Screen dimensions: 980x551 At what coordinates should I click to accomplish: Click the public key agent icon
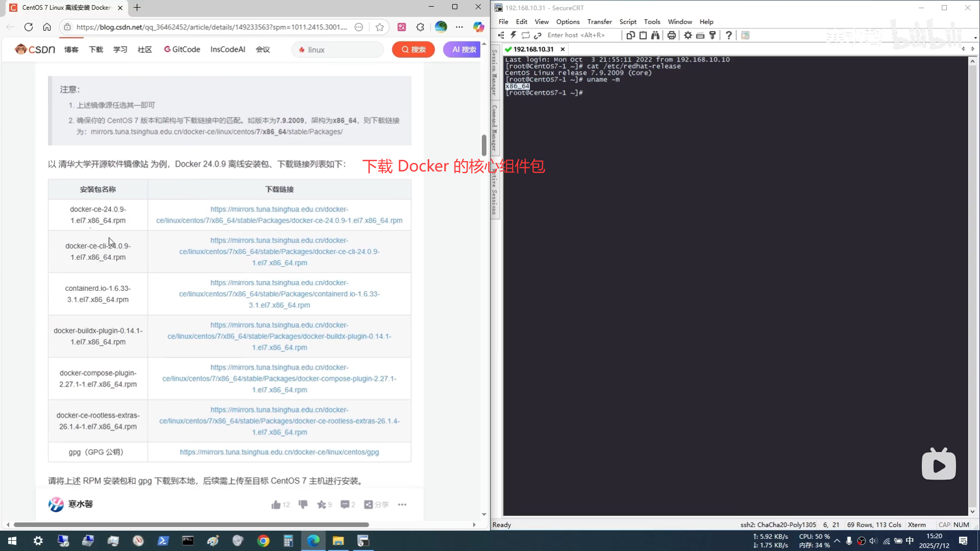click(x=713, y=35)
